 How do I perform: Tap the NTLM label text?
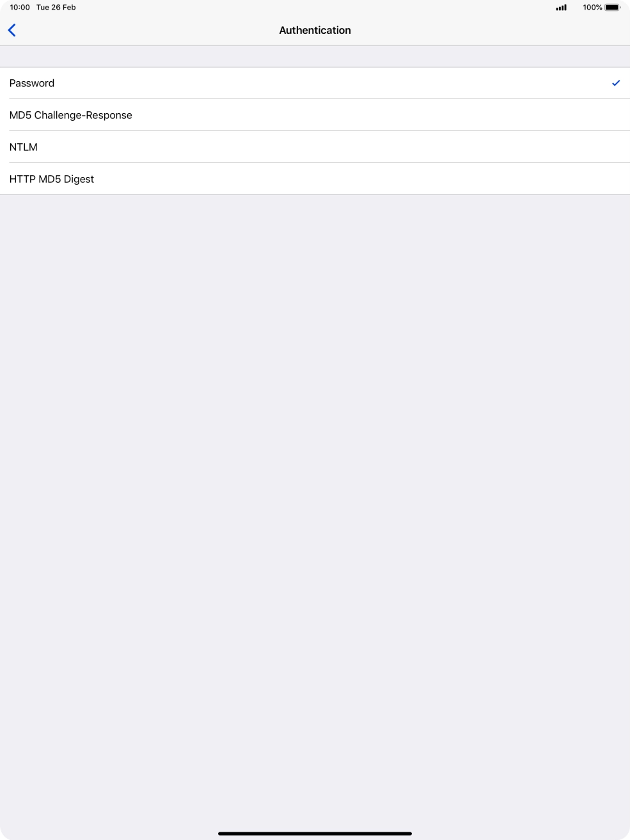(x=23, y=147)
